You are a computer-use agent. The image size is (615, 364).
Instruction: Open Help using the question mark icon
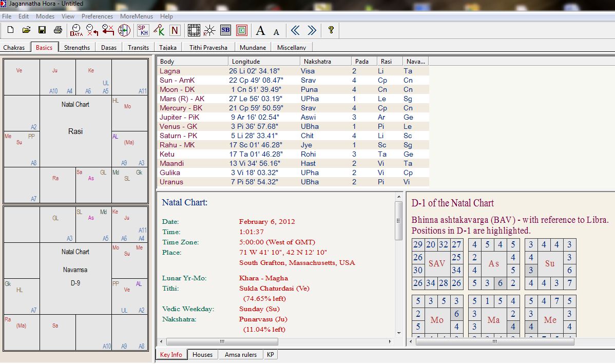tap(330, 30)
